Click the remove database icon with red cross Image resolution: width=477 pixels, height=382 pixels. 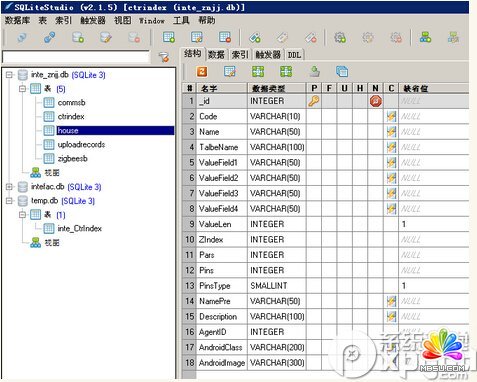pyautogui.click(x=134, y=37)
